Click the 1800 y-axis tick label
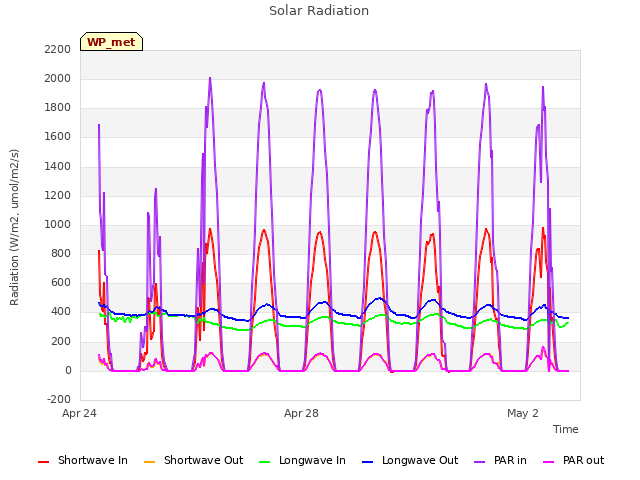 pos(58,108)
